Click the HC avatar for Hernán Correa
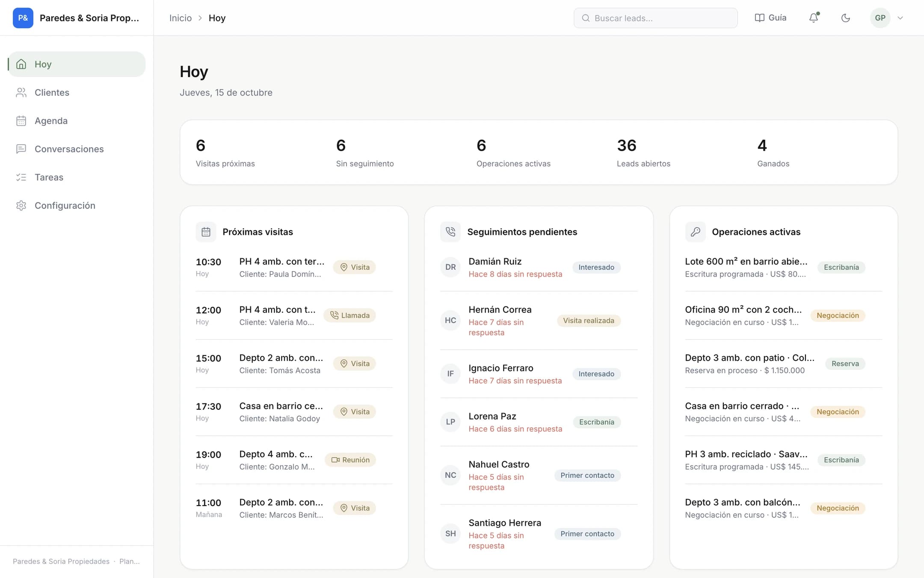The height and width of the screenshot is (578, 924). point(450,321)
